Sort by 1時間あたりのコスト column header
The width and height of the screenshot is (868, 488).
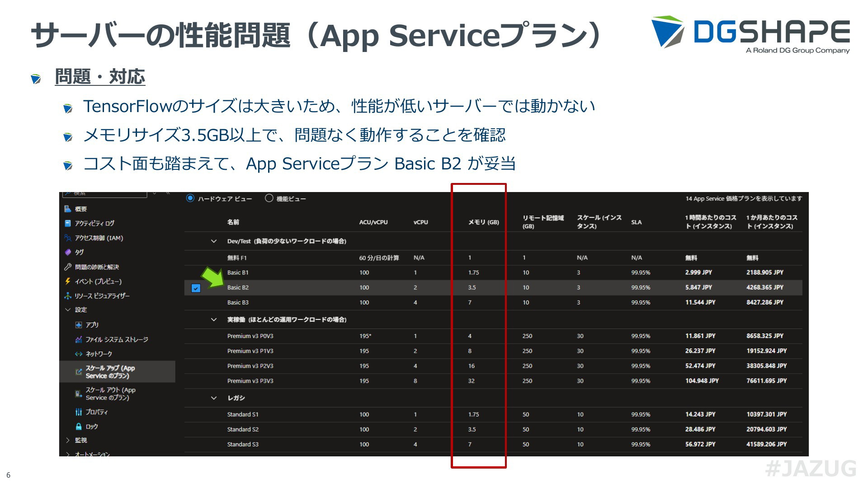(x=710, y=222)
